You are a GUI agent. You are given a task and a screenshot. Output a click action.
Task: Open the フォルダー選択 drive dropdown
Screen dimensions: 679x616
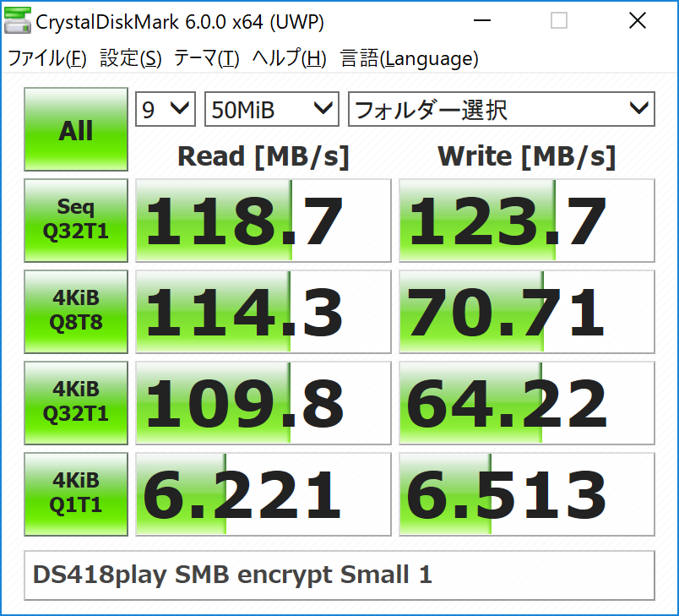point(502,109)
